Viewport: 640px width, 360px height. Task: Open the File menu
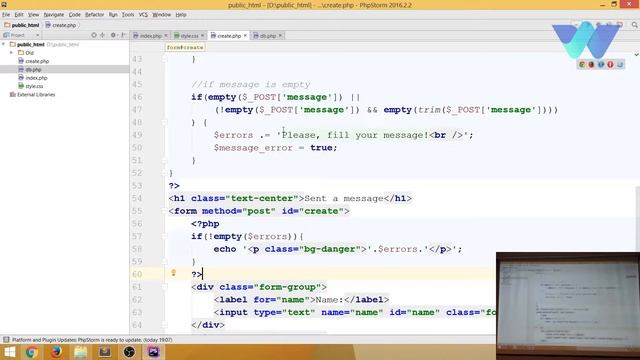(x=6, y=15)
